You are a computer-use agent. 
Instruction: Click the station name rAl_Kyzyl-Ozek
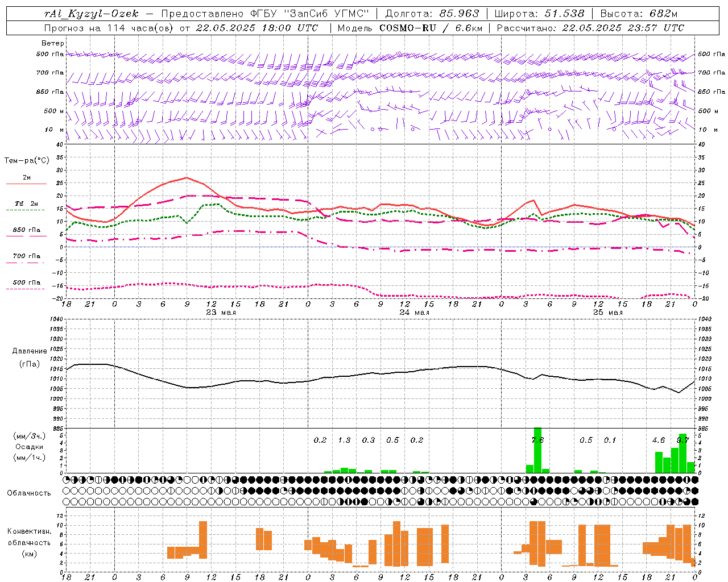pos(91,14)
